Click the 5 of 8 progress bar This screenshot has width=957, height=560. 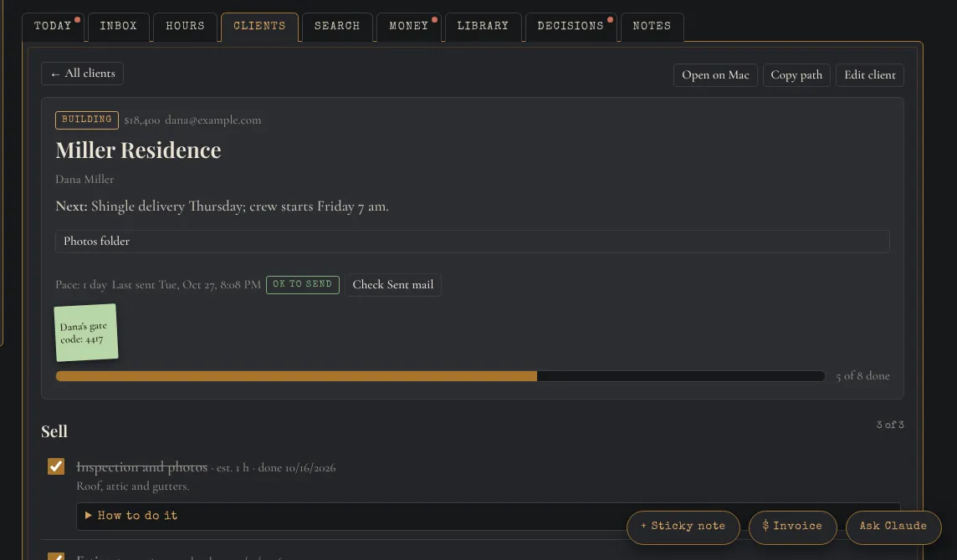click(440, 376)
